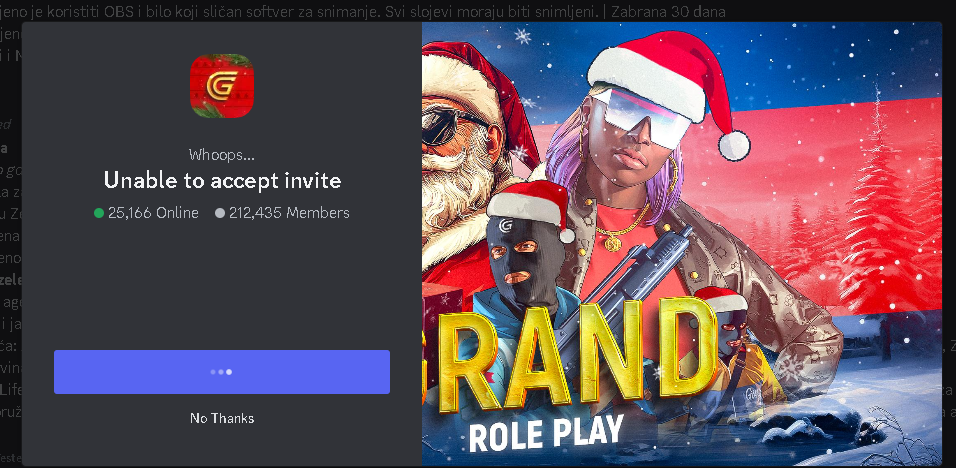The image size is (956, 468).
Task: Click the Unable to accept invite heading
Action: 222,180
